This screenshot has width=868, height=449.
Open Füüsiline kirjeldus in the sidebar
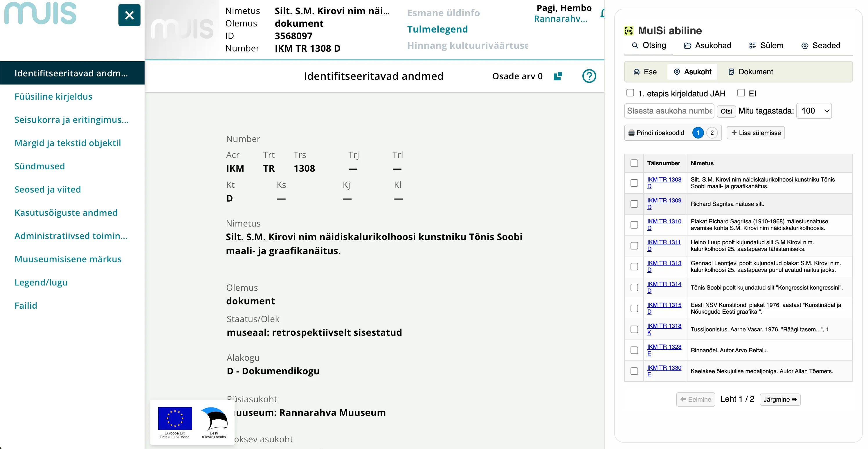53,96
